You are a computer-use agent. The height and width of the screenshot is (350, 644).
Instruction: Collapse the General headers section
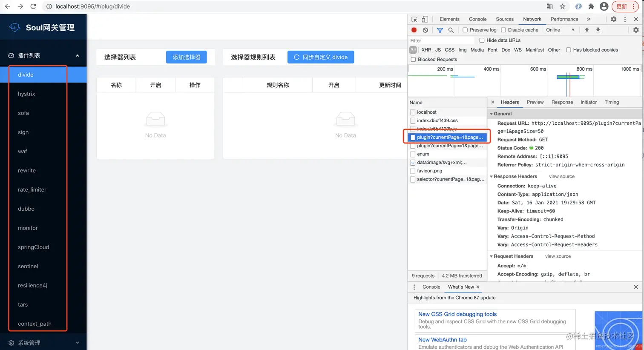[491, 114]
